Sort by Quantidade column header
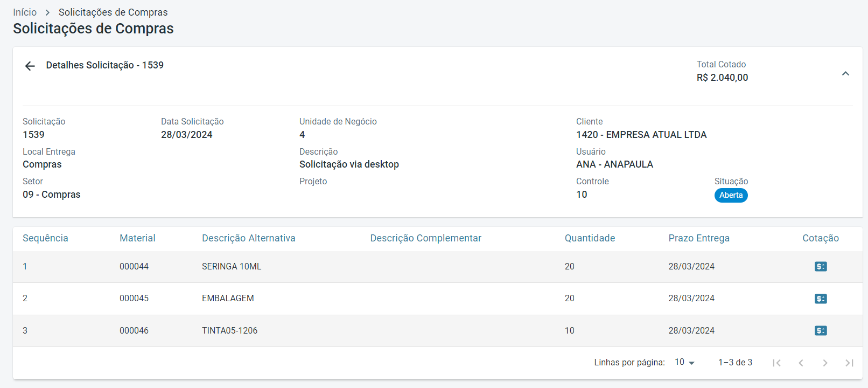 (590, 238)
